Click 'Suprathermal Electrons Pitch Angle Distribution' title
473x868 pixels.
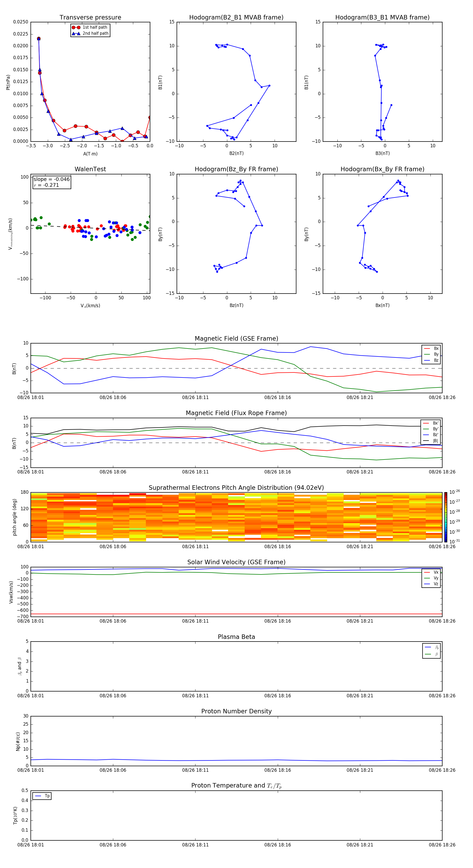click(x=236, y=488)
